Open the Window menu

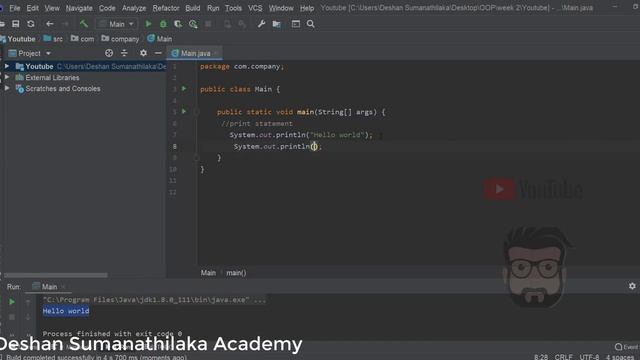[x=281, y=8]
